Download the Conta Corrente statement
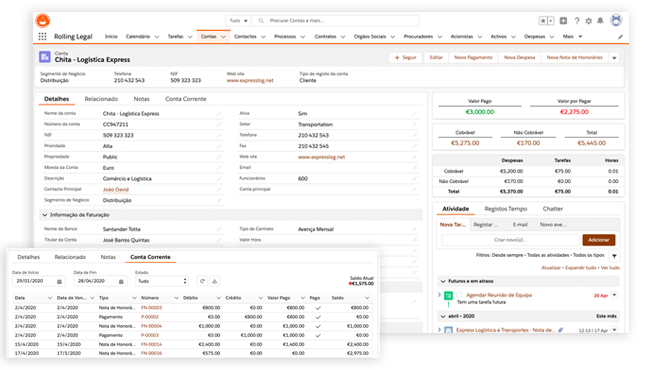Image resolution: width=645 pixels, height=370 pixels. 214,281
